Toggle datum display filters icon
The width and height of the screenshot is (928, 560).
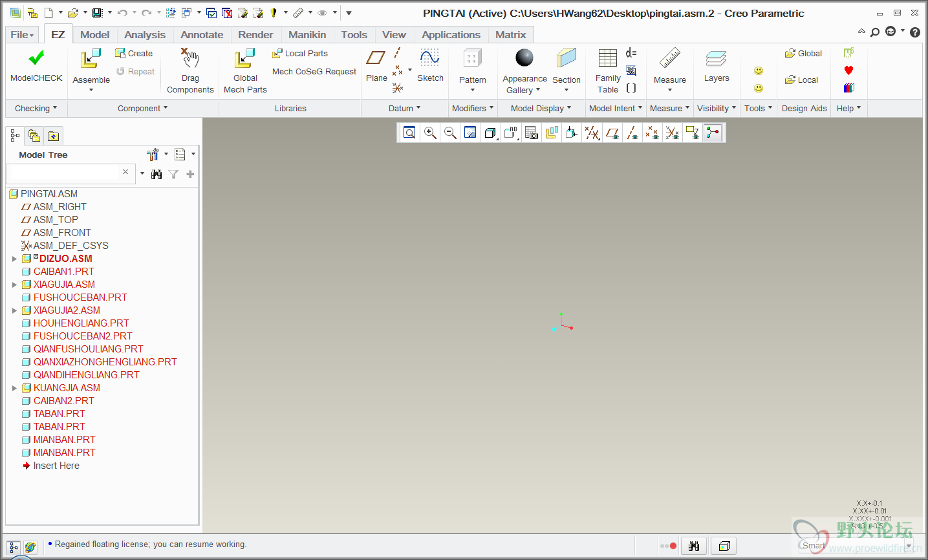click(592, 133)
